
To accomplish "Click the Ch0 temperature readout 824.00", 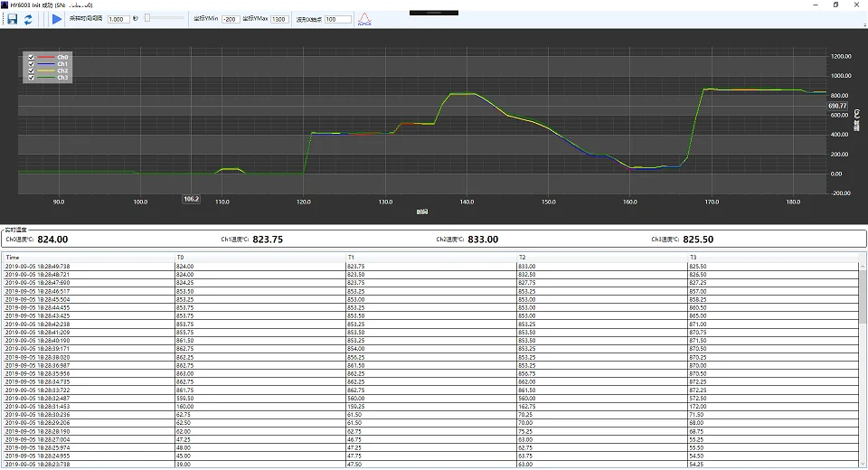I will pyautogui.click(x=52, y=240).
